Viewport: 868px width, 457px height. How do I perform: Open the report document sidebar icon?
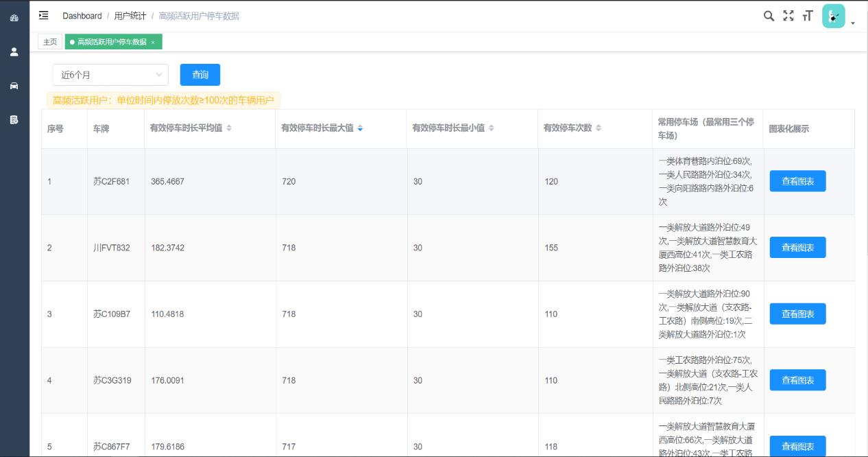14,120
